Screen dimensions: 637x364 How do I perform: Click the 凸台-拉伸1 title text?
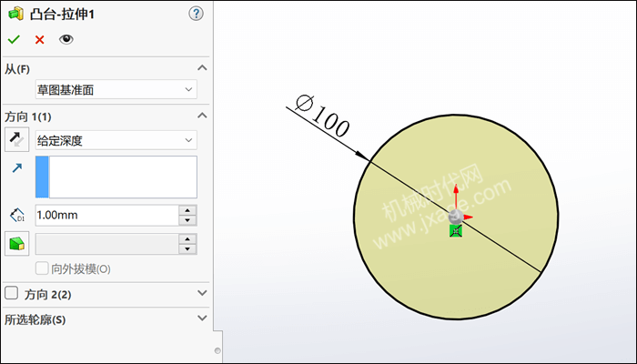pyautogui.click(x=62, y=15)
